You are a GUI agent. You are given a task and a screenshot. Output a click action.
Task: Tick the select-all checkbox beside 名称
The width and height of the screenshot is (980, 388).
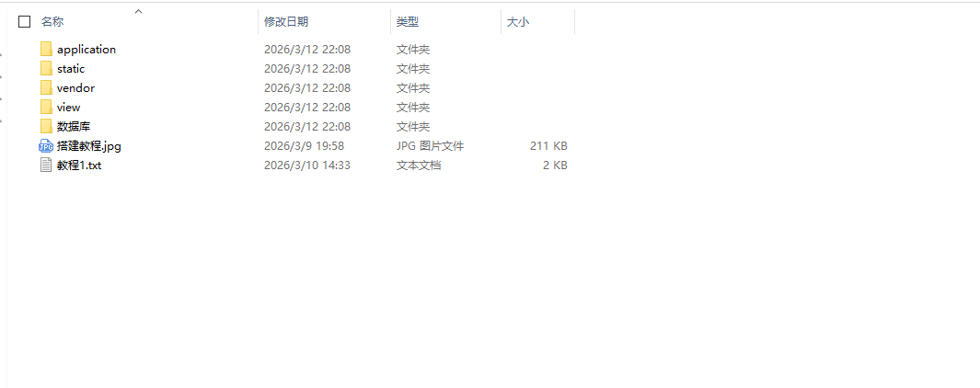pyautogui.click(x=24, y=22)
